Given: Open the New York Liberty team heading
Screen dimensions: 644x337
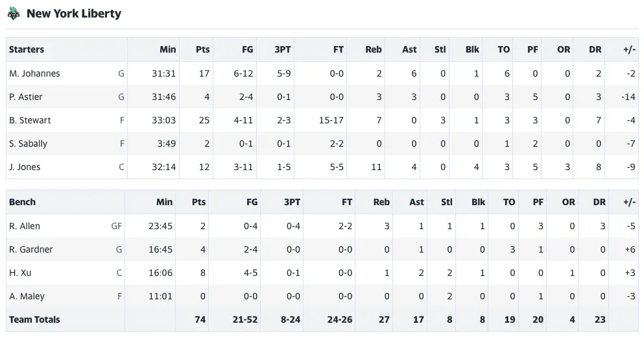Looking at the screenshot, I should point(74,14).
